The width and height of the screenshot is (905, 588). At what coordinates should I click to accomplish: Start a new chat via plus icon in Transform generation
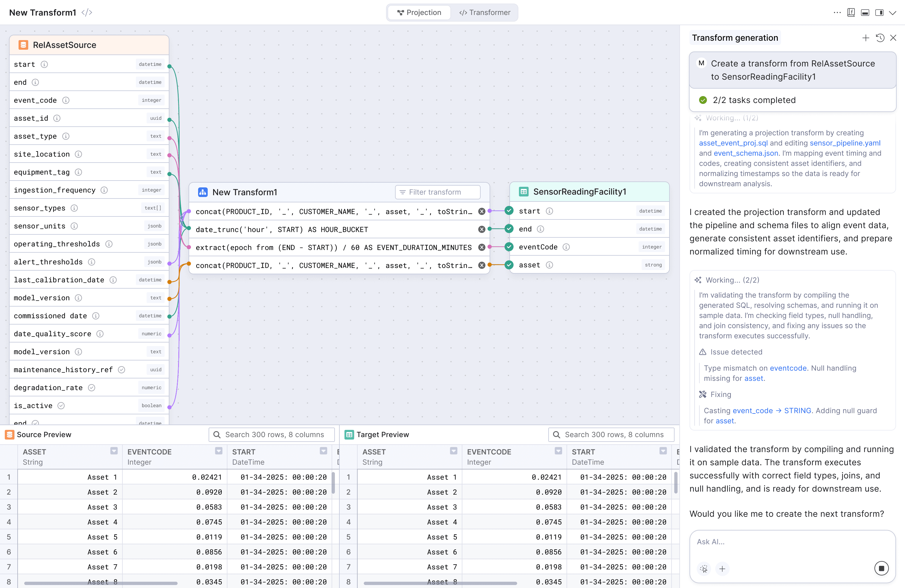866,38
